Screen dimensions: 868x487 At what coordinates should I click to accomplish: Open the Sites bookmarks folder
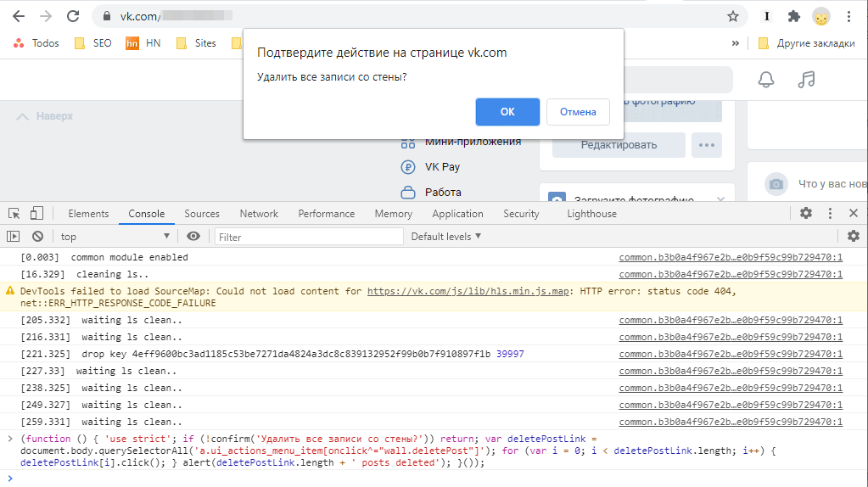[196, 43]
